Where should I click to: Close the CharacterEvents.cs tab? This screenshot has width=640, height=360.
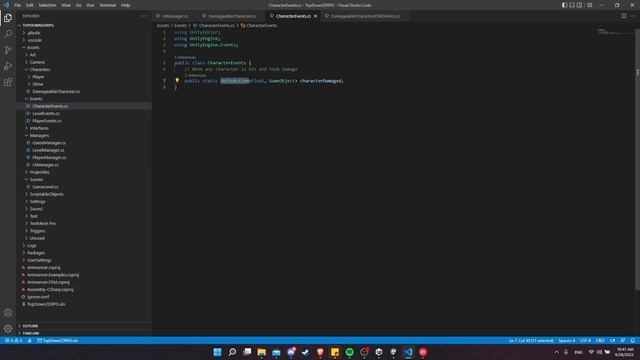coord(316,16)
